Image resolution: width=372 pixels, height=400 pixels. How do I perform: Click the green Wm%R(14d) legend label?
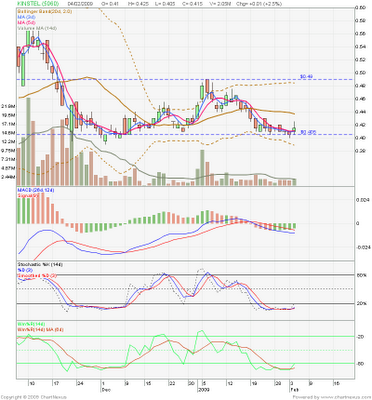pos(31,324)
